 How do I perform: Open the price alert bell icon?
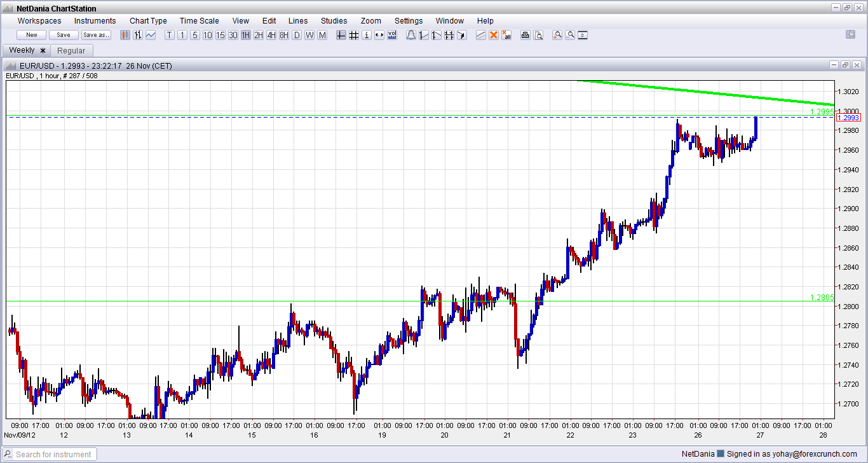coord(411,35)
